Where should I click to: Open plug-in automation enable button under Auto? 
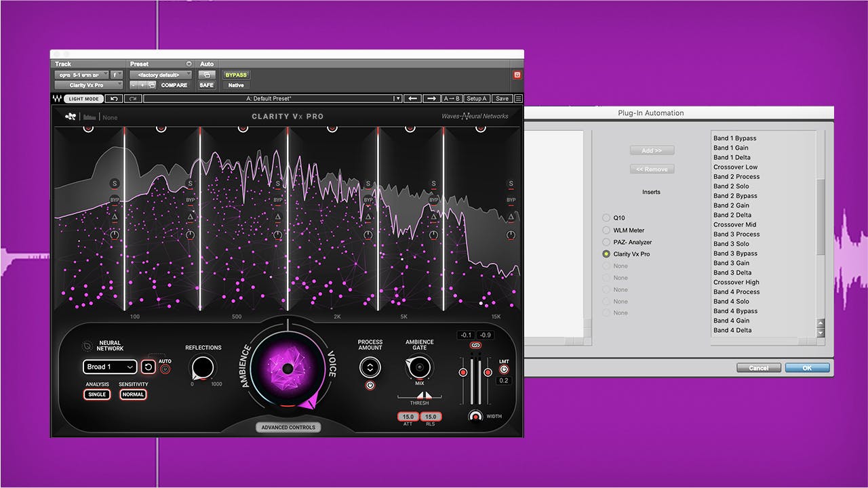[207, 75]
